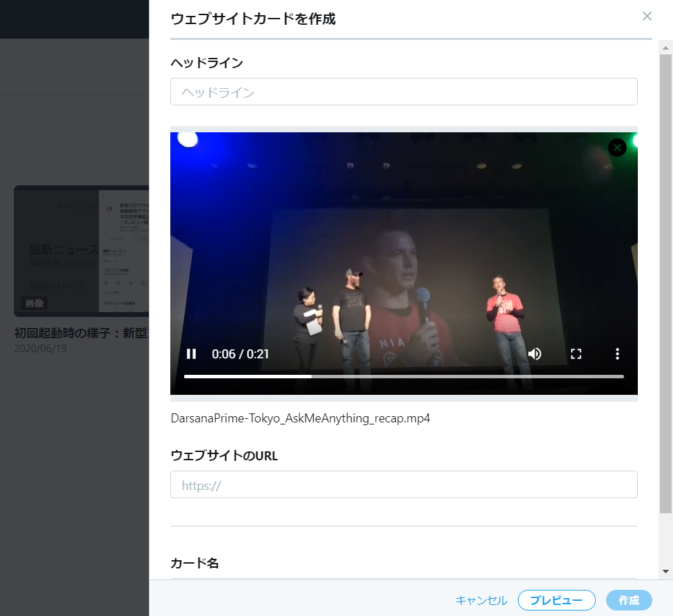Click the キャンセル cancel link
673x616 pixels.
tap(481, 601)
